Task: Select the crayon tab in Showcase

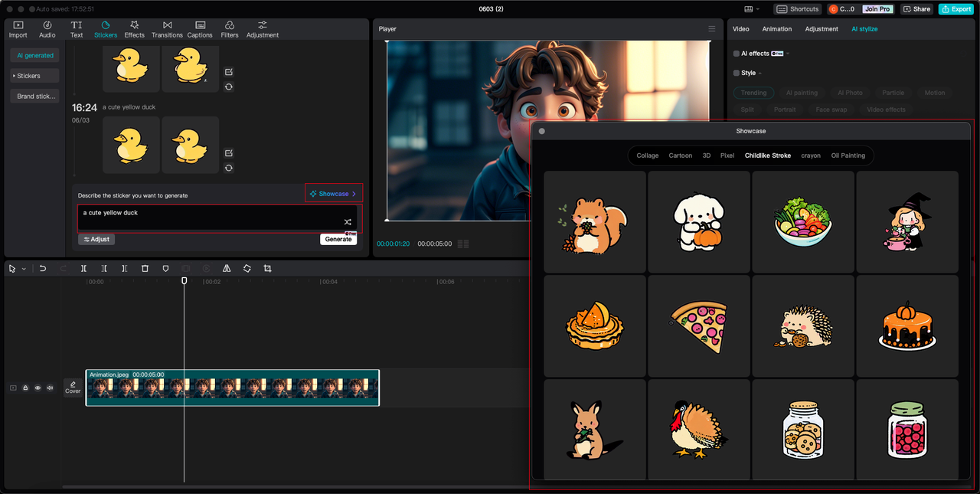Action: click(811, 155)
